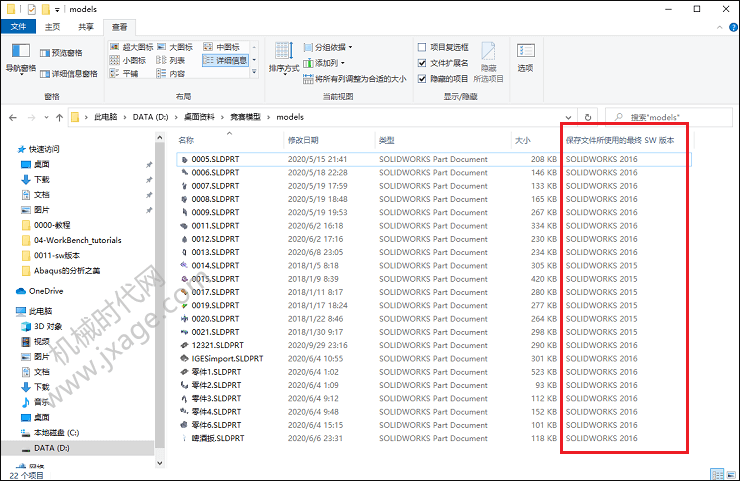This screenshot has height=481, width=740.
Task: Open 音乐 folder in navigation pane
Action: tap(36, 402)
